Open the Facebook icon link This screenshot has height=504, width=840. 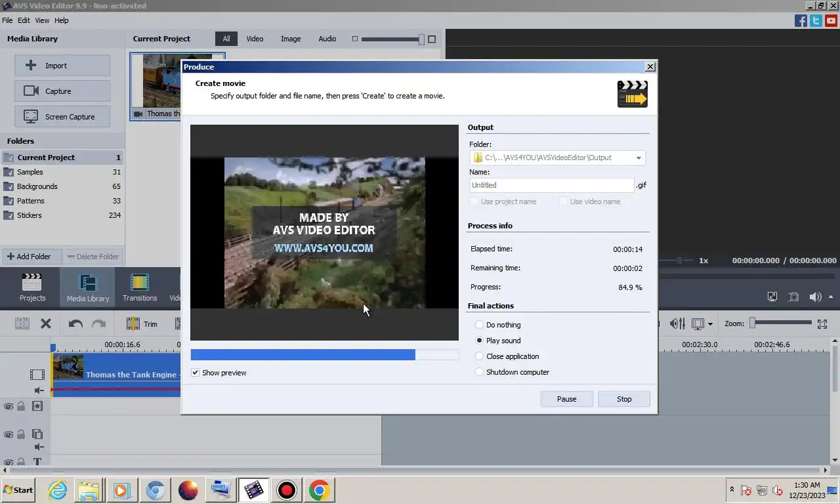tap(801, 20)
